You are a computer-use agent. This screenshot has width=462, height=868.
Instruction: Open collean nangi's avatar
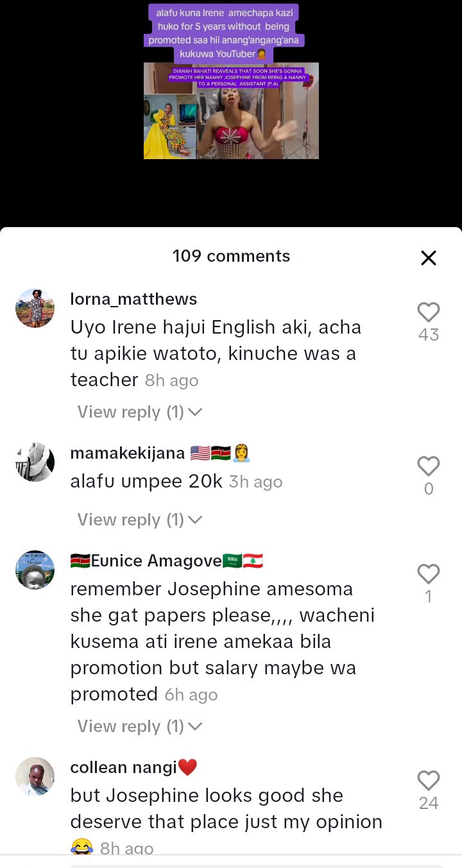[x=35, y=776]
